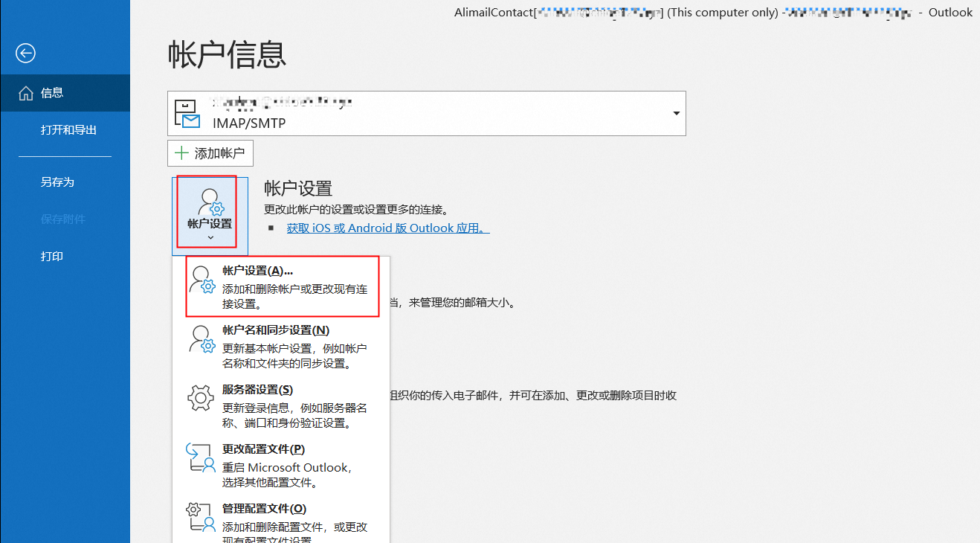The width and height of the screenshot is (980, 543).
Task: Choose 帐户设置(A)... from the dropdown menu
Action: point(283,286)
